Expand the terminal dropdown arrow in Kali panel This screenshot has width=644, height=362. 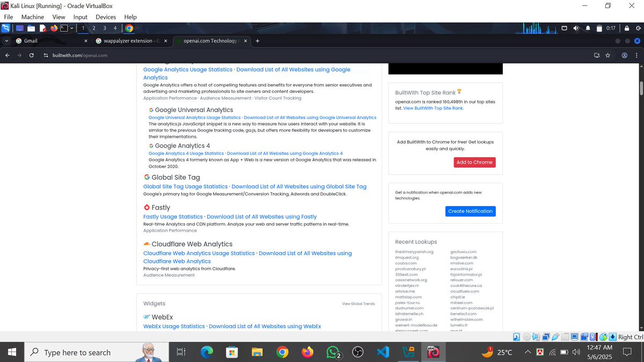(72, 28)
